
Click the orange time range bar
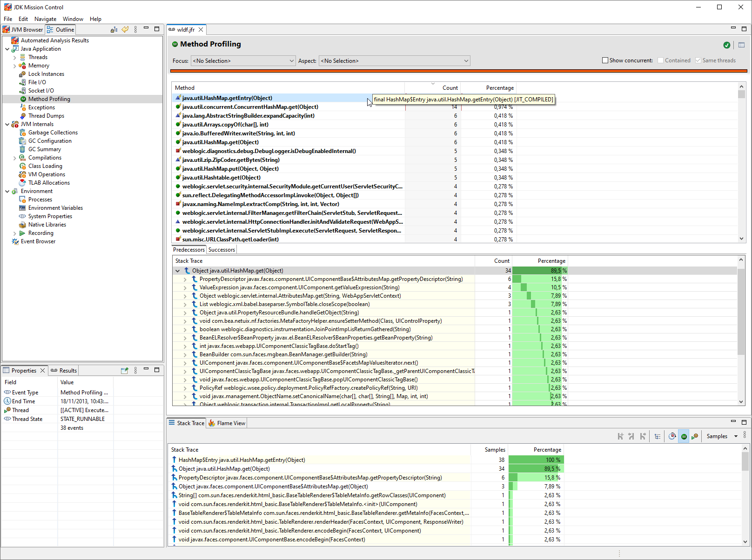(x=459, y=71)
